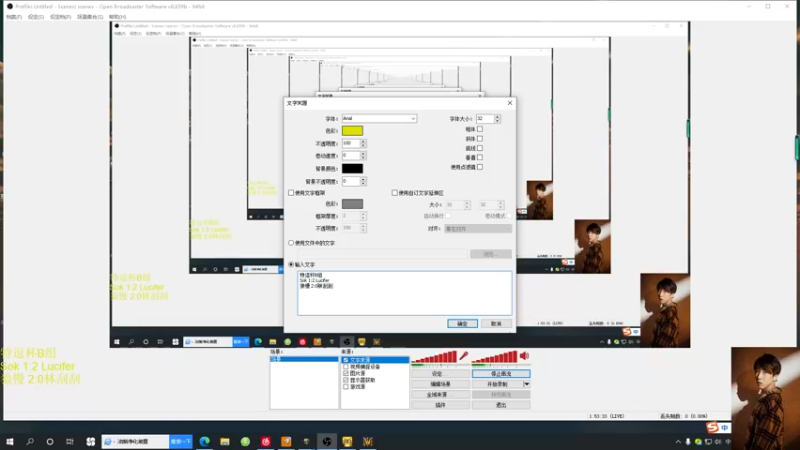Screen dimensions: 800x450
Task: Click the 设定 settings button
Action: (x=440, y=373)
